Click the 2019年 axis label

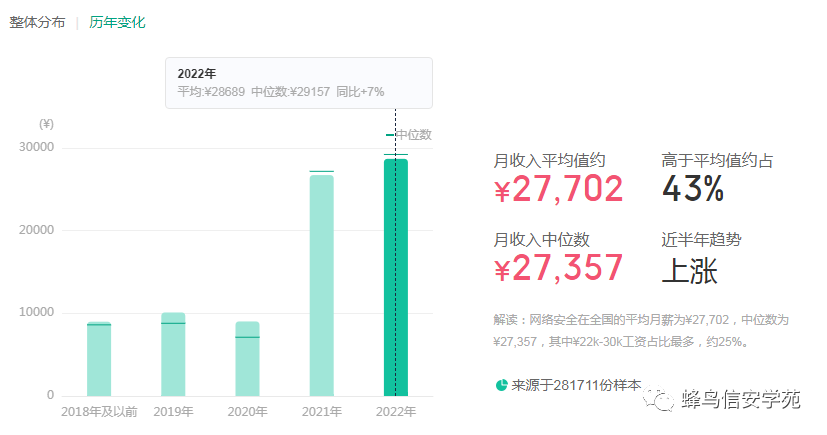point(173,412)
